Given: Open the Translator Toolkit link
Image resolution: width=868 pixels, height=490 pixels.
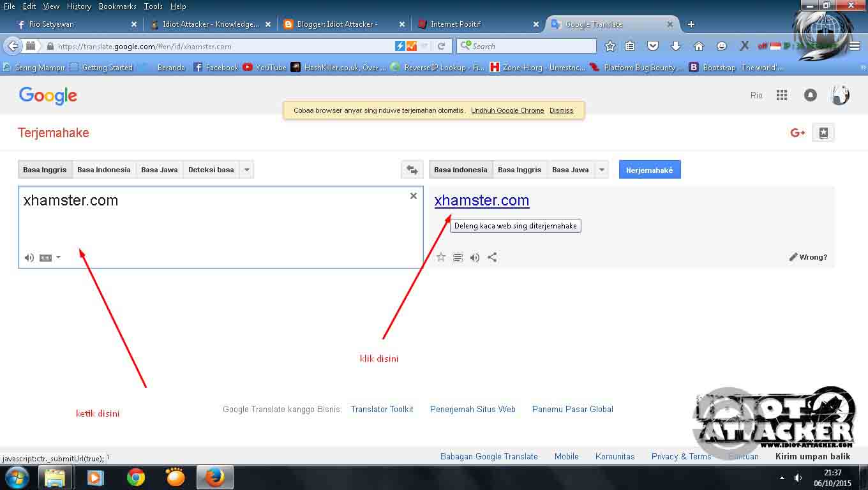Looking at the screenshot, I should (382, 410).
